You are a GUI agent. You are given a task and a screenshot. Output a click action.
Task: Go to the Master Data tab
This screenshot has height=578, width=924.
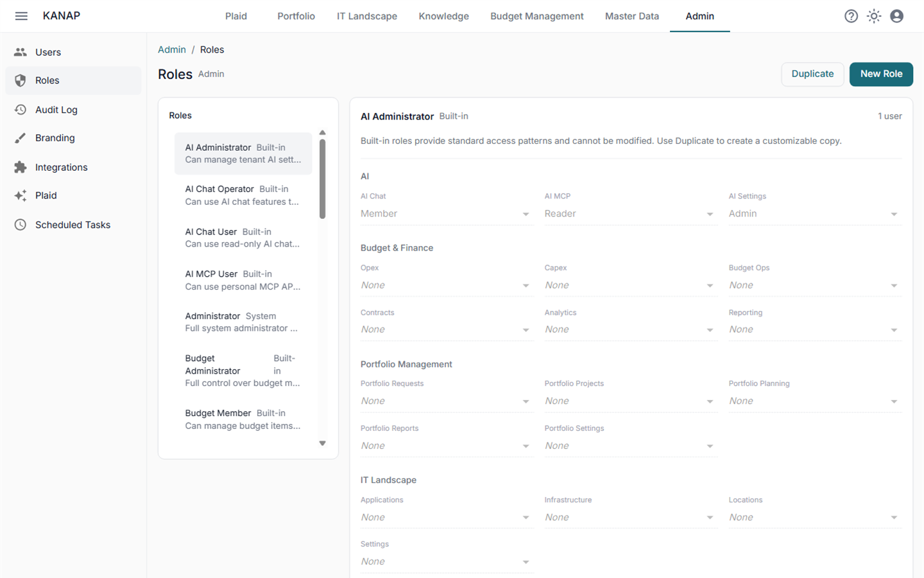pyautogui.click(x=632, y=16)
